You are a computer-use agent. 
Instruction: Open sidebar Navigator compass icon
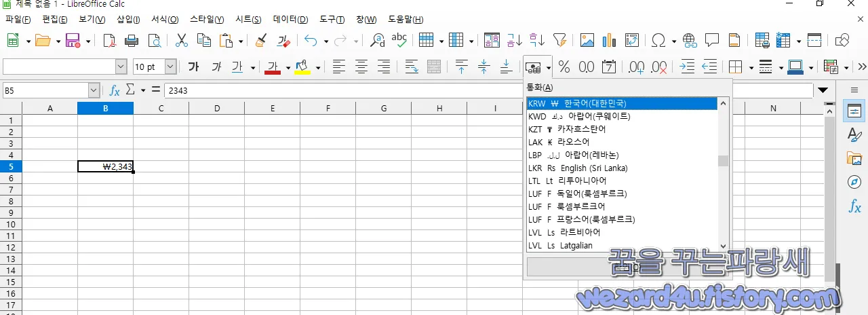coord(856,182)
